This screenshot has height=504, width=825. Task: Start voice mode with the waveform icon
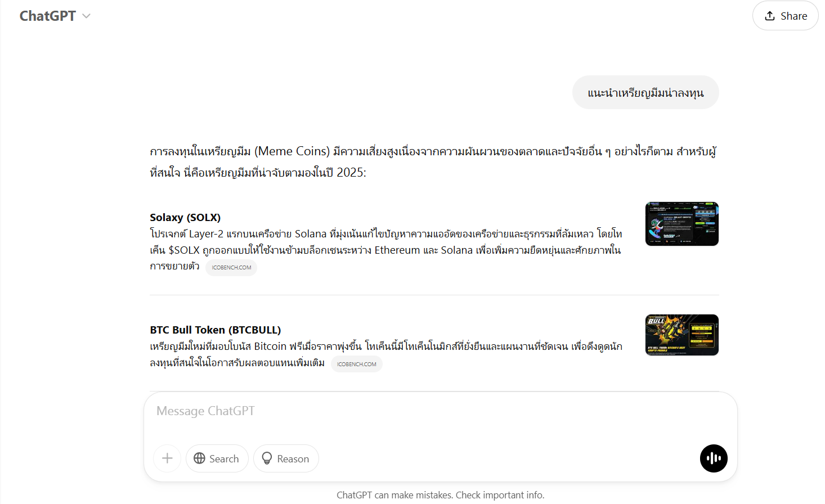click(714, 458)
